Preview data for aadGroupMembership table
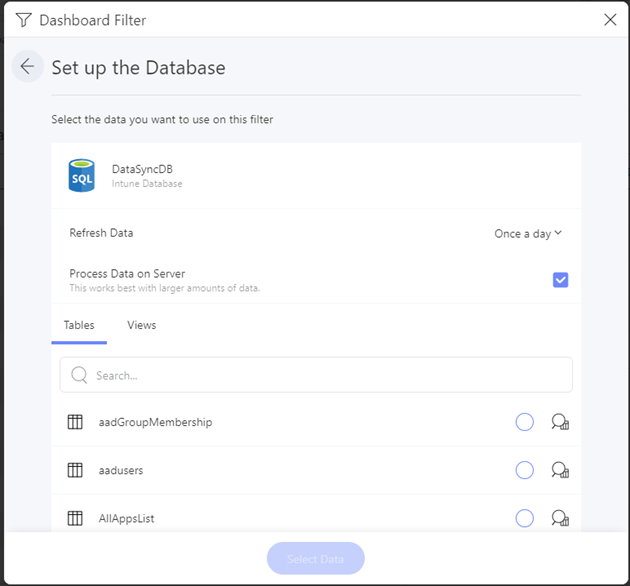The image size is (630, 586). coord(560,422)
